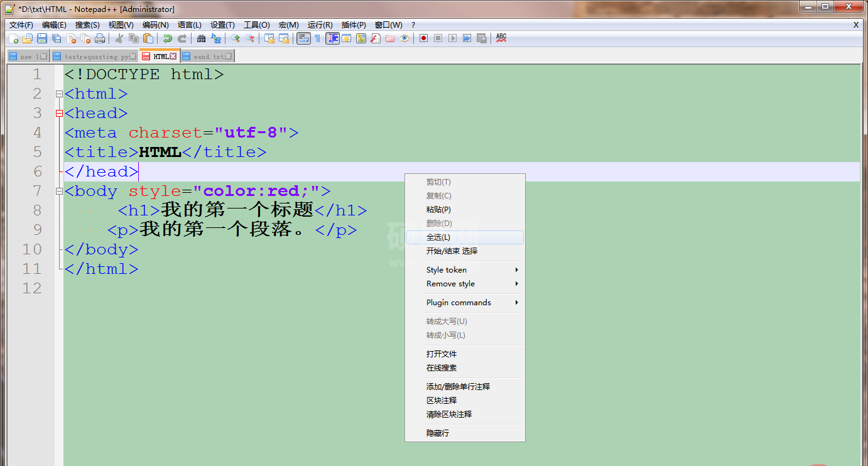
Task: Click the document monitoring eye icon
Action: [x=404, y=38]
